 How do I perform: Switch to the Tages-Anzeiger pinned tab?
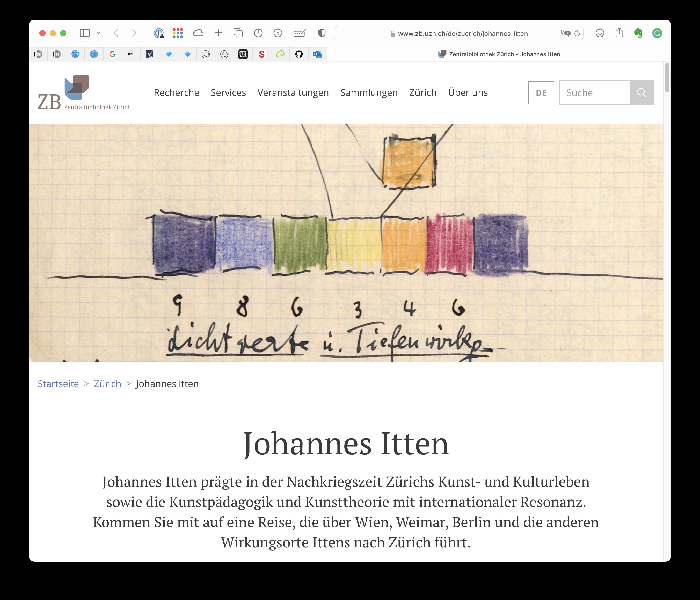243,54
